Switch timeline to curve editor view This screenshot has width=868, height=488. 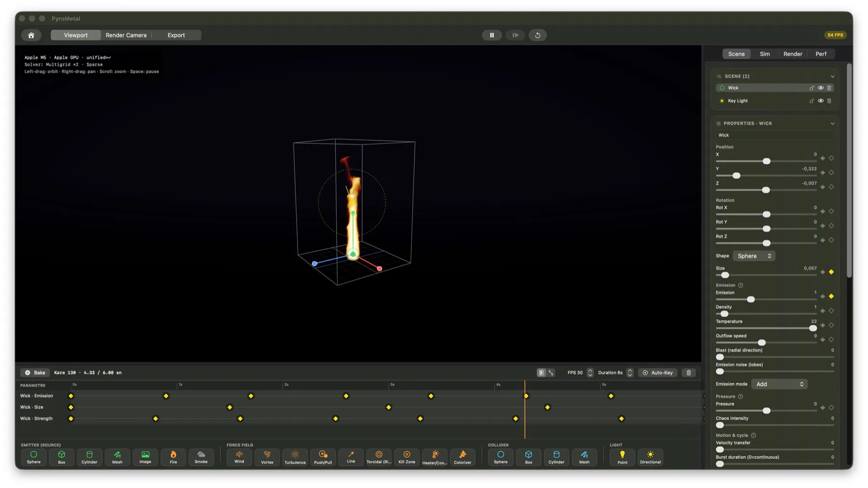[551, 373]
